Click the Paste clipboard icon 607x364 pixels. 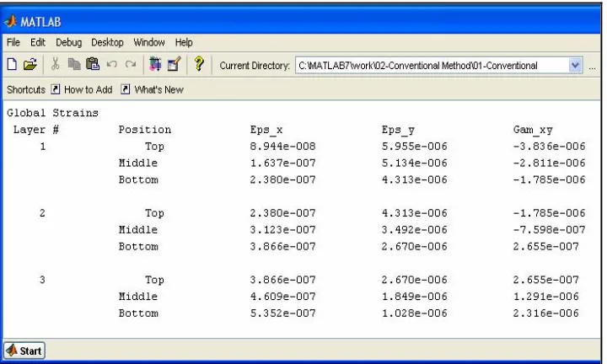click(x=93, y=64)
